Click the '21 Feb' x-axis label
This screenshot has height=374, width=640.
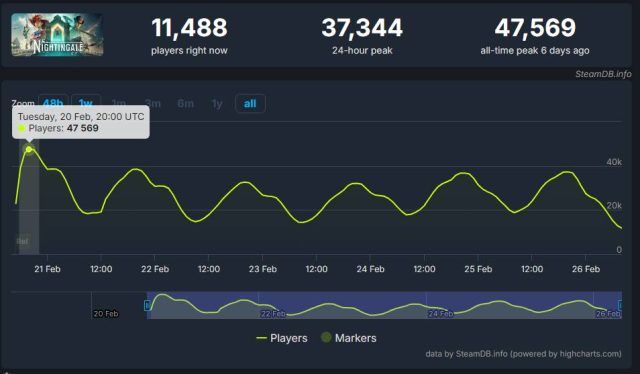(47, 269)
